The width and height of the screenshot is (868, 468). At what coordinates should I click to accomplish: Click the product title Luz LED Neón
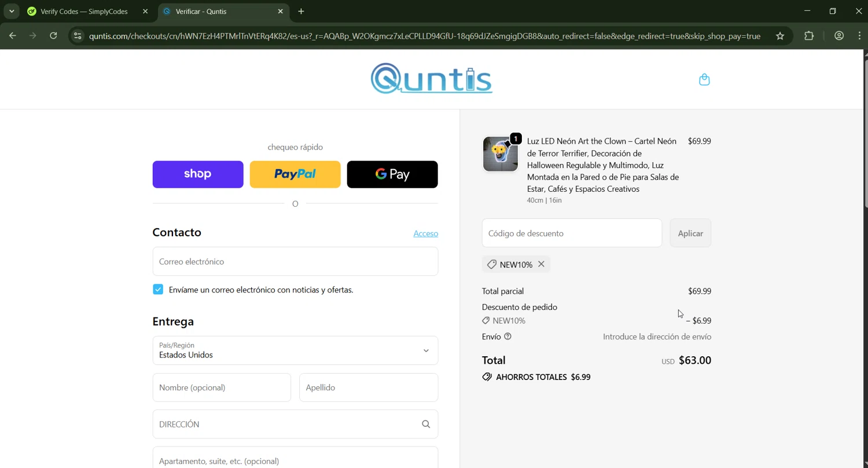(603, 165)
